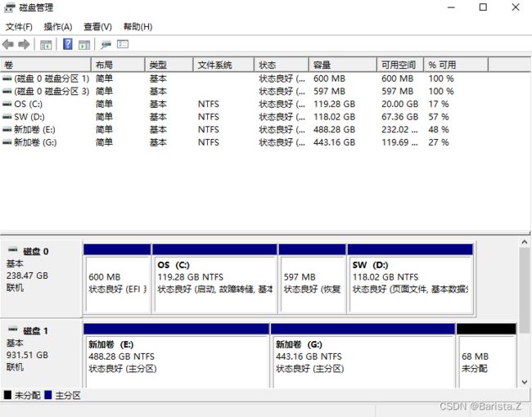The image size is (532, 417).
Task: Sort by the 容量 column header
Action: pos(343,65)
